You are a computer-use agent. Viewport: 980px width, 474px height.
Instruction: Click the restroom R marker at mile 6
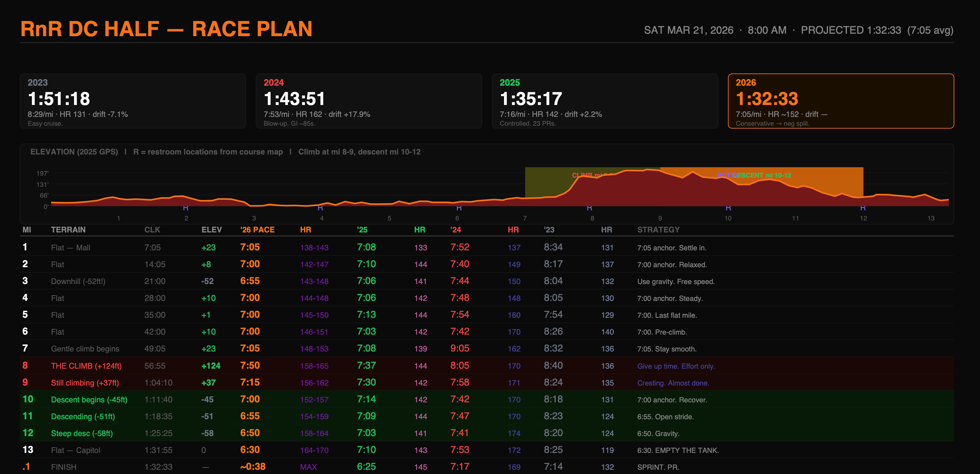(459, 208)
